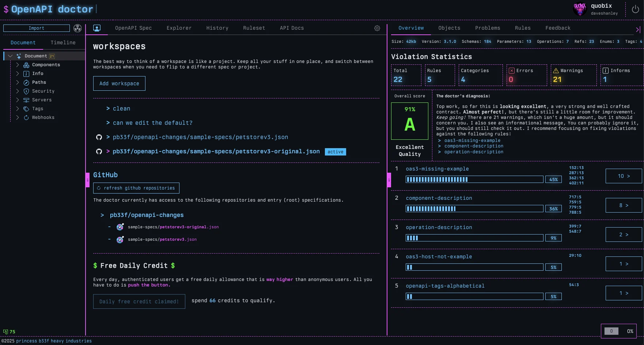Click the Components tree icon

pos(26,65)
